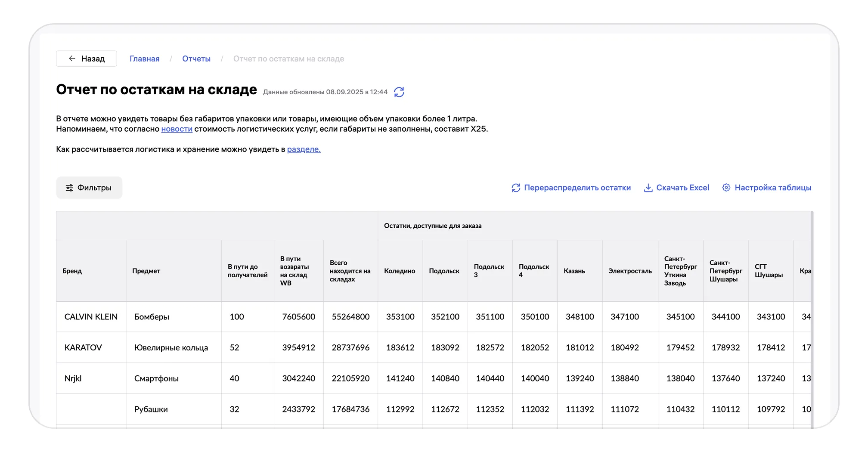Open the новости hyperlink
This screenshot has width=868, height=452.
click(x=177, y=129)
